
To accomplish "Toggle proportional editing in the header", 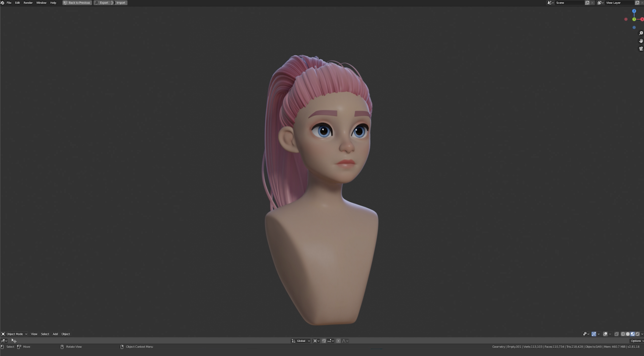I will click(x=338, y=341).
